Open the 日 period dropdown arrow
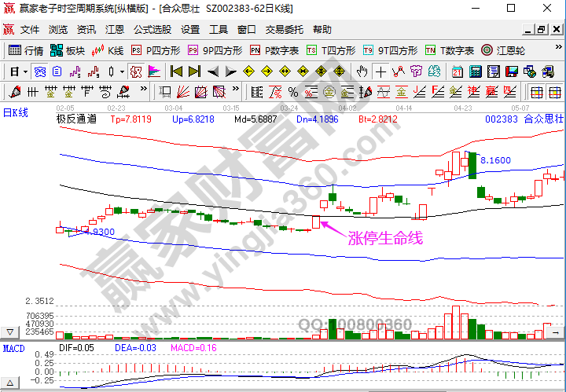 [x=25, y=71]
